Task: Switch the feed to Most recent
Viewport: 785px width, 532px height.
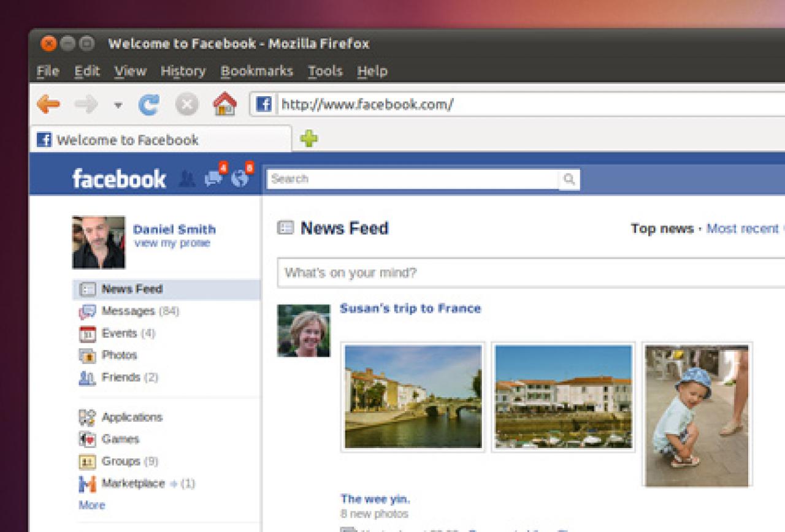Action: point(743,229)
